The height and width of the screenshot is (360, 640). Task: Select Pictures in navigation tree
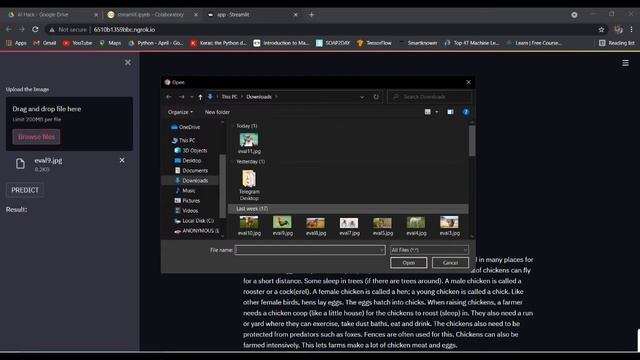187,200
